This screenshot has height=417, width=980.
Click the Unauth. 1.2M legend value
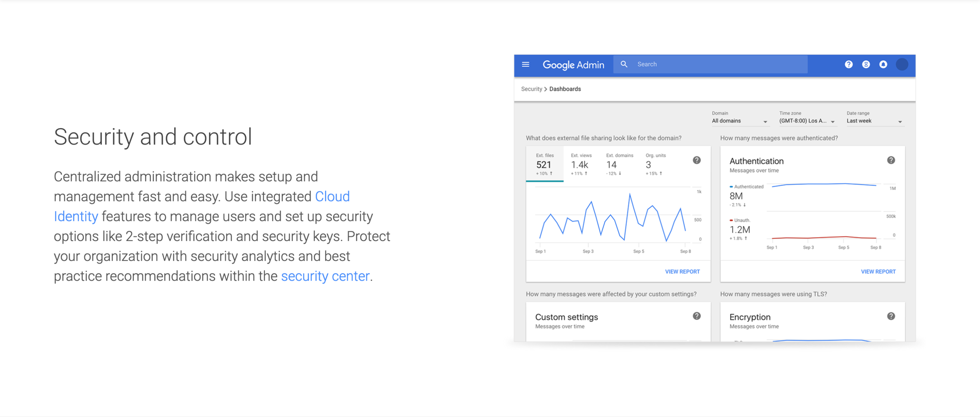point(740,230)
